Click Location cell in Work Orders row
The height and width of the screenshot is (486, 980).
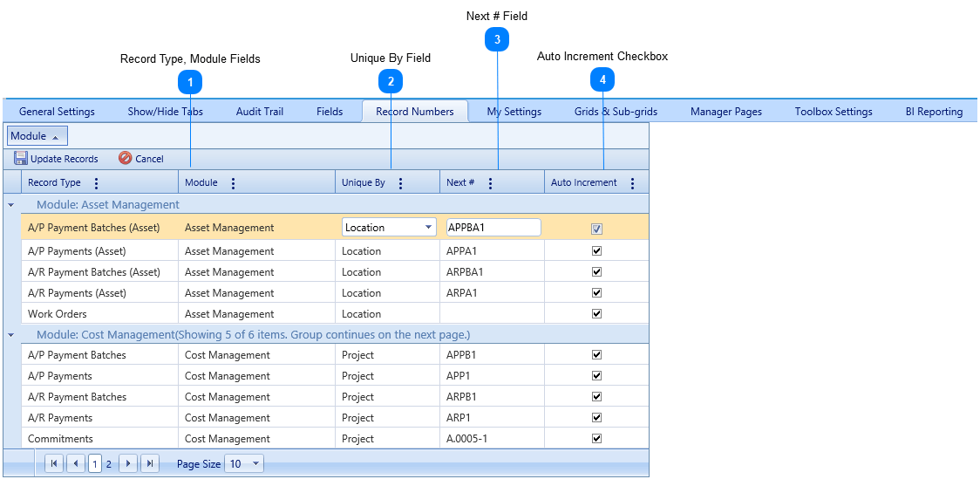pos(387,313)
